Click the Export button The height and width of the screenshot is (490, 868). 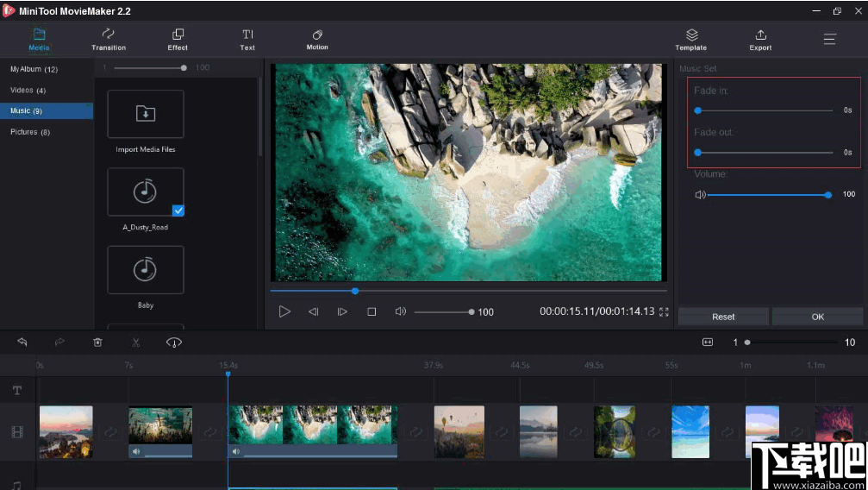coord(760,40)
